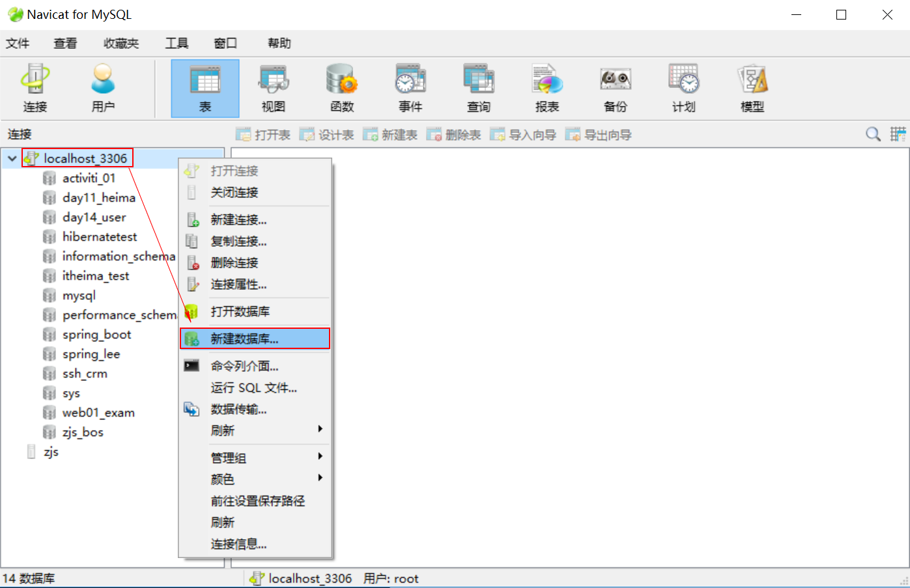The image size is (910, 588).
Task: Select the activiti_01 database
Action: click(x=89, y=178)
